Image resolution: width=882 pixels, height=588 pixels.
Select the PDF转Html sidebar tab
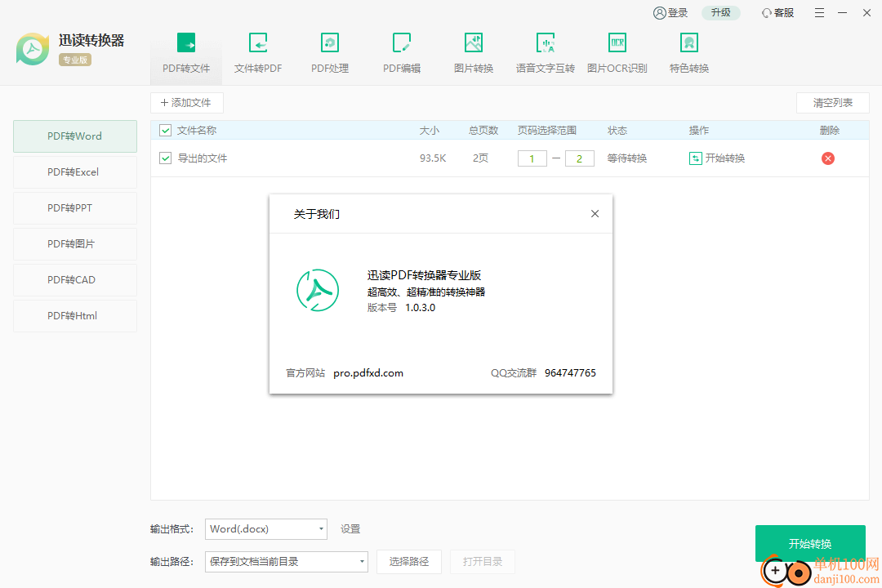click(75, 316)
